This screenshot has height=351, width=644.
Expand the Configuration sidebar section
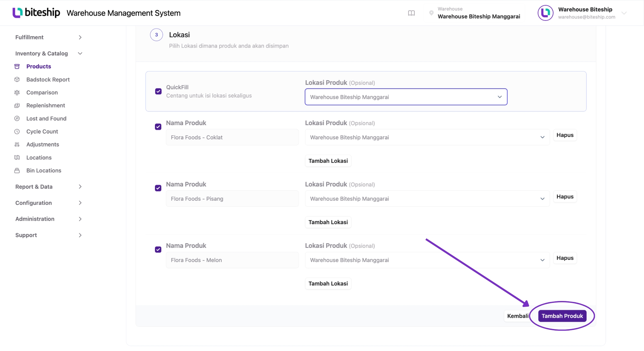[x=49, y=203]
